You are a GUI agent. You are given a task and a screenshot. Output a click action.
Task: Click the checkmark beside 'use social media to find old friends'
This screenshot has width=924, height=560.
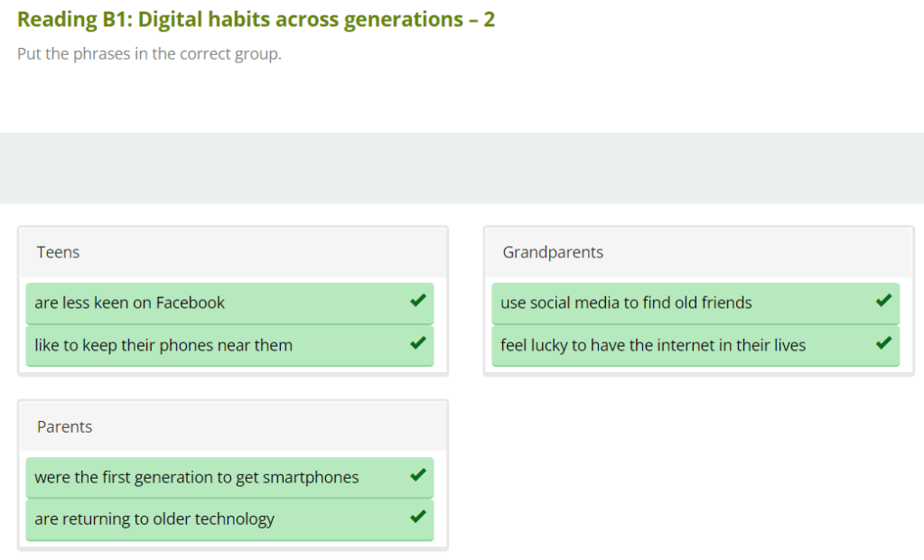(883, 302)
